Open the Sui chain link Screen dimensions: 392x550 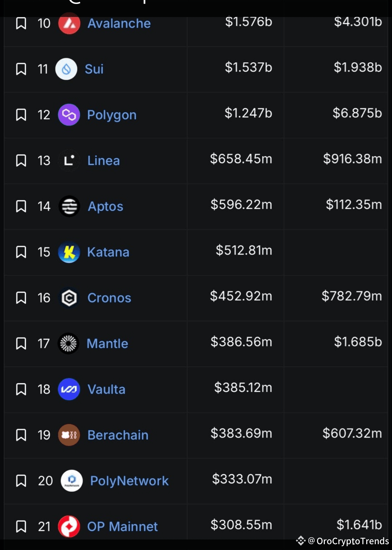pos(94,69)
